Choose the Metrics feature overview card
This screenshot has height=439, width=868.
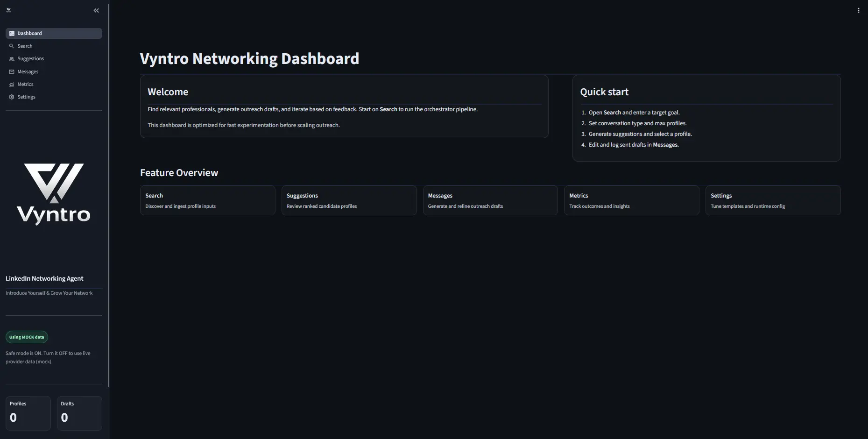(631, 200)
